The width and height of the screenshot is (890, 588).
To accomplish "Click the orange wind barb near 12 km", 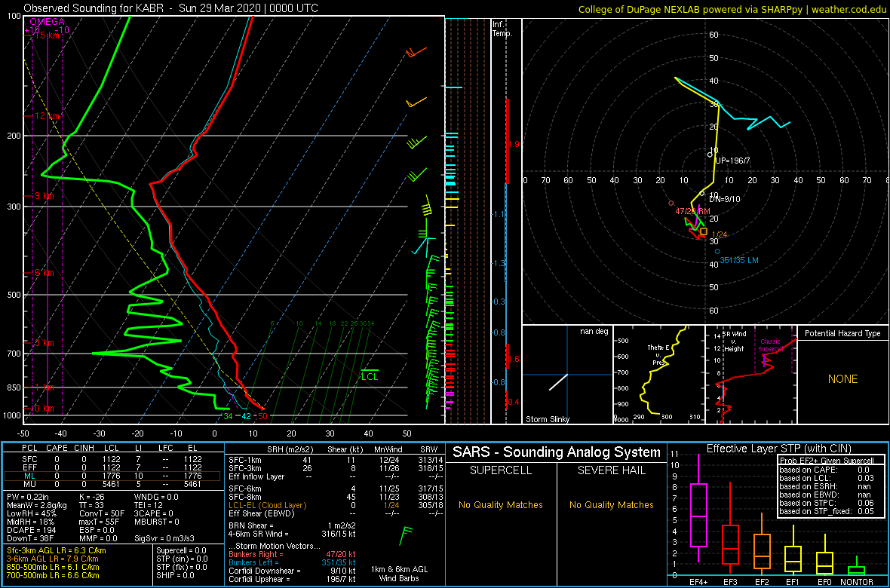I will click(416, 103).
